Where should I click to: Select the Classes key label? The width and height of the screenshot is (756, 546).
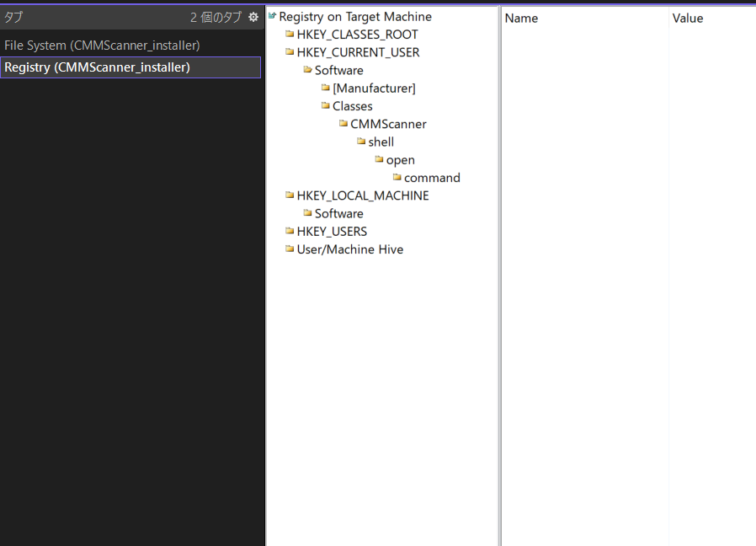[353, 105]
